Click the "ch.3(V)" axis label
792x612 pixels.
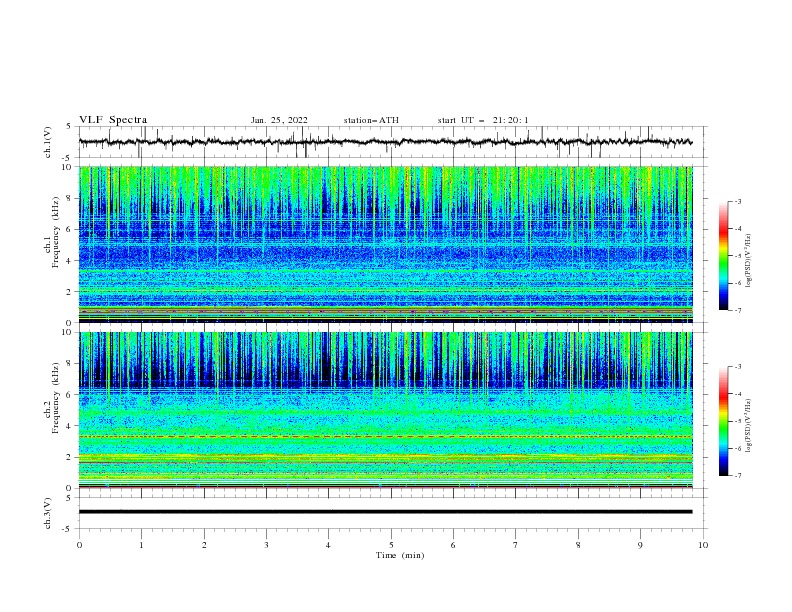[x=48, y=513]
